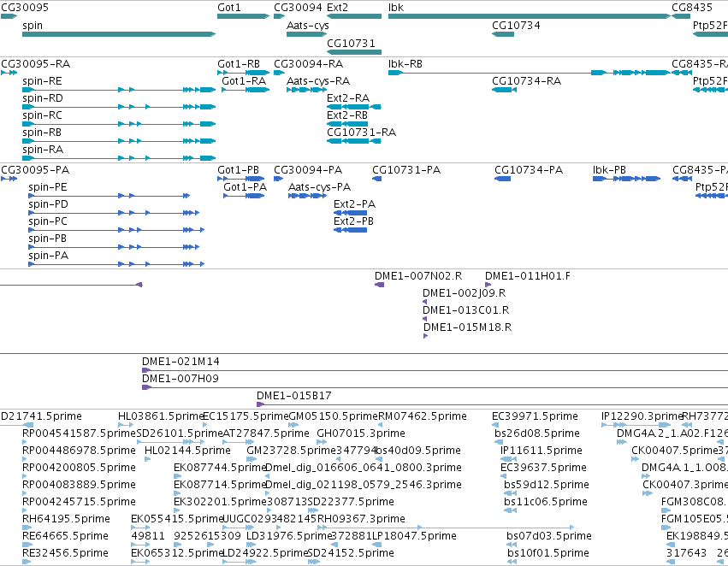The image size is (728, 566).
Task: Select the lbk-PB protein
Action: [x=627, y=179]
